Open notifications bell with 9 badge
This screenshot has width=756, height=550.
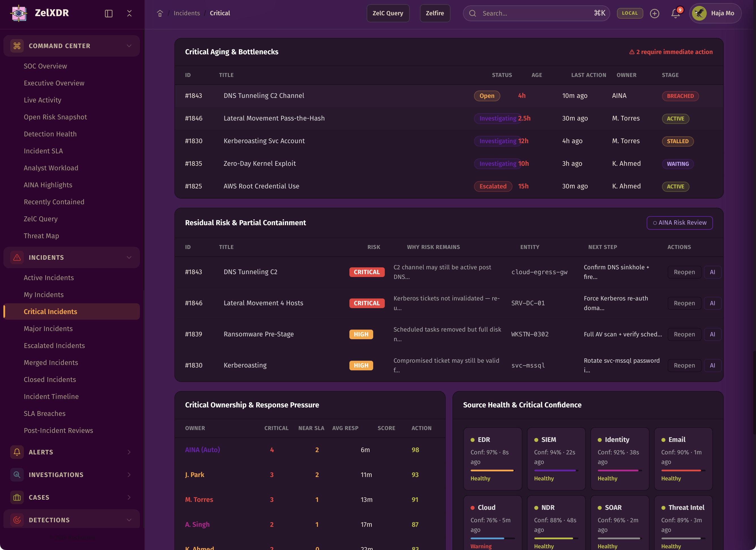tap(675, 13)
